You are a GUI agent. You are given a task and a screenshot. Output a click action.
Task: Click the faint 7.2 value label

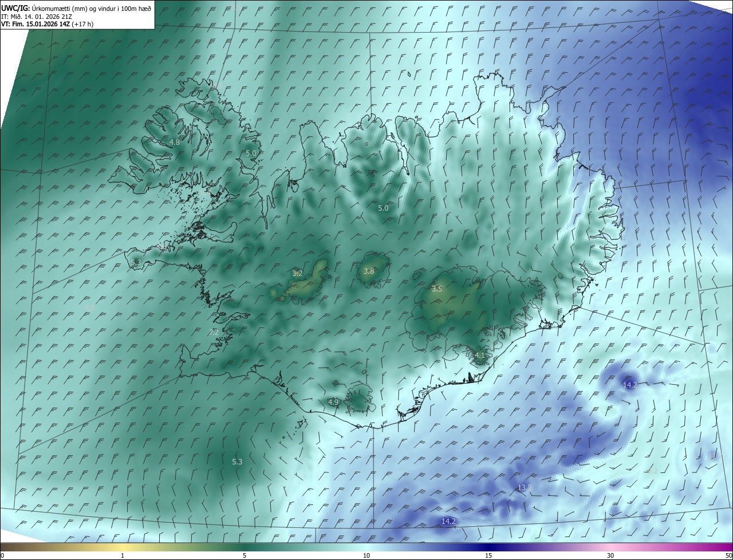tap(214, 332)
